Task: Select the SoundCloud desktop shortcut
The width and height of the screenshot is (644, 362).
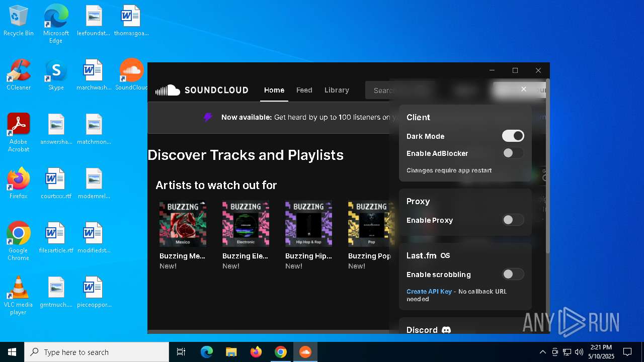Action: point(131,74)
